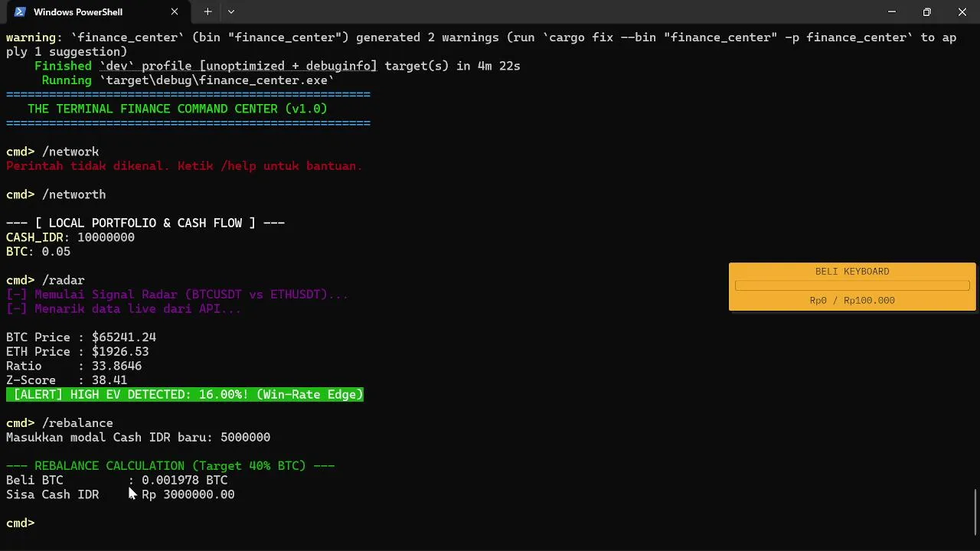Click the BTC: 0.05 line
The image size is (980, 551).
38,252
